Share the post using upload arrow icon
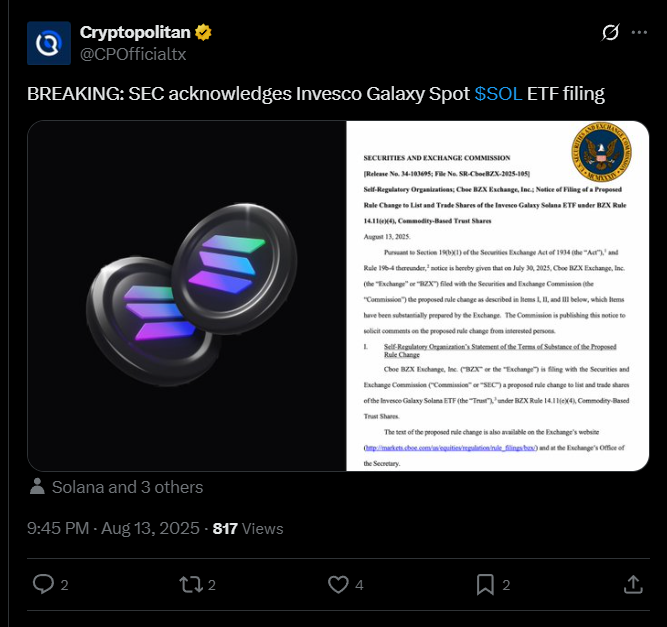667x627 pixels. tap(633, 584)
